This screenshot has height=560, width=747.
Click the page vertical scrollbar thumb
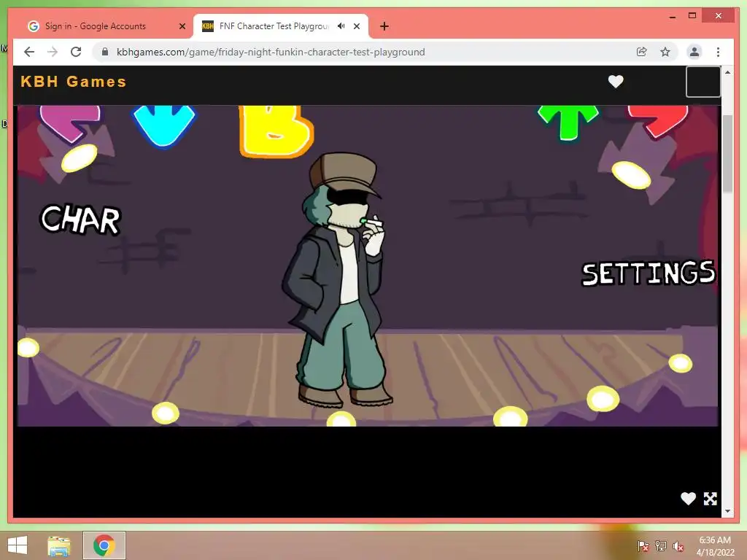point(727,153)
